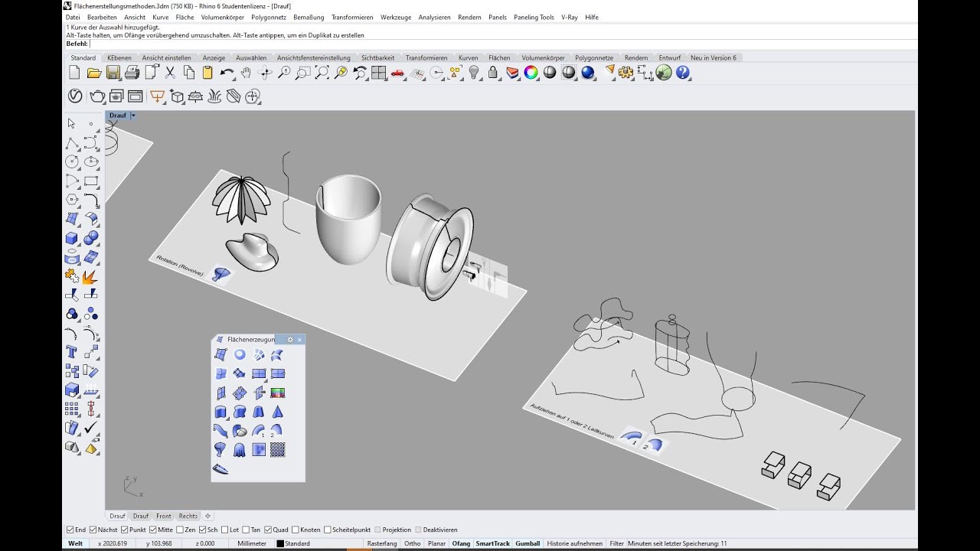Open Help via the blue question mark icon
This screenshot has width=980, height=551.
pos(683,73)
